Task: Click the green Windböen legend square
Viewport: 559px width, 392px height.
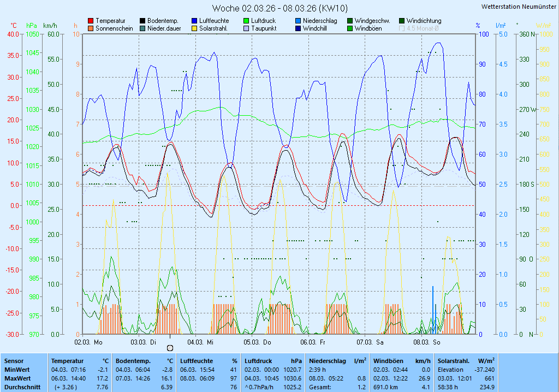Action: click(x=350, y=28)
